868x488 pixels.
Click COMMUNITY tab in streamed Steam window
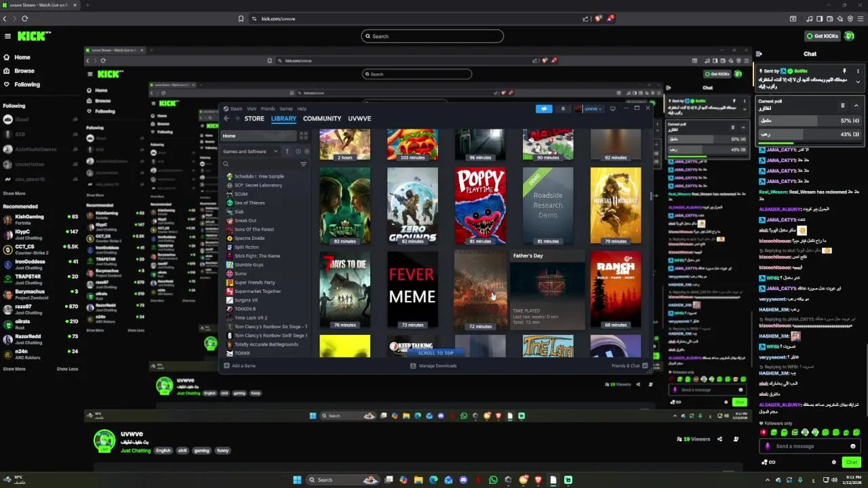point(322,119)
